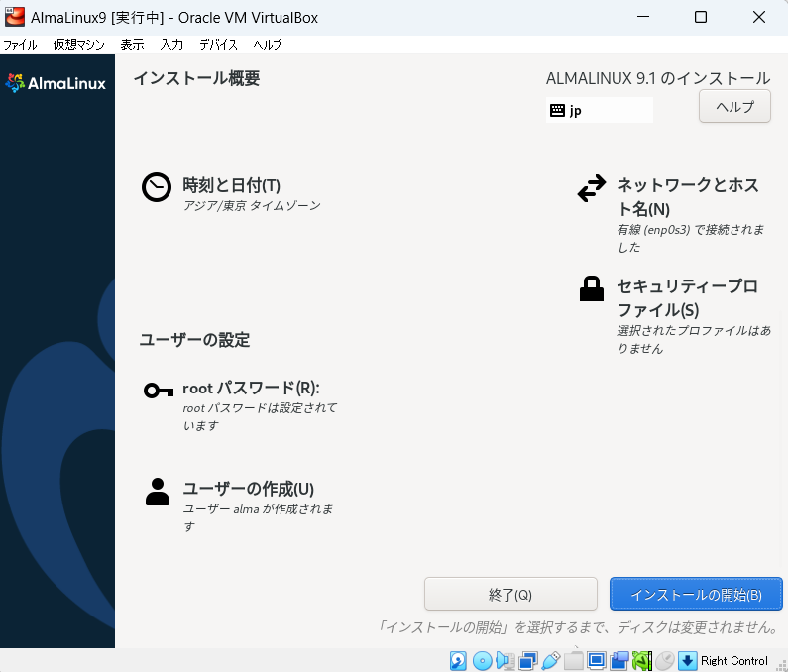Screen dimensions: 788x672
Task: Click 選択されたプロファイルはありません text
Action: (694, 339)
